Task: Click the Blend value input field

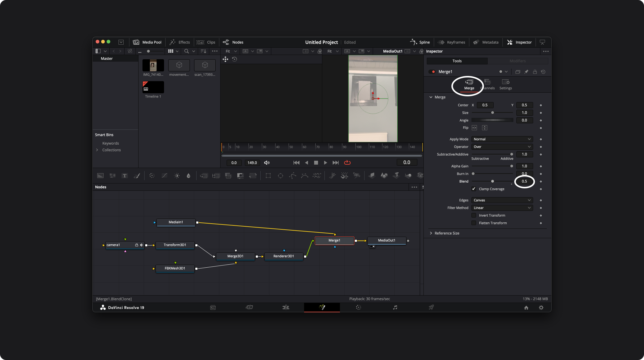Action: [524, 181]
